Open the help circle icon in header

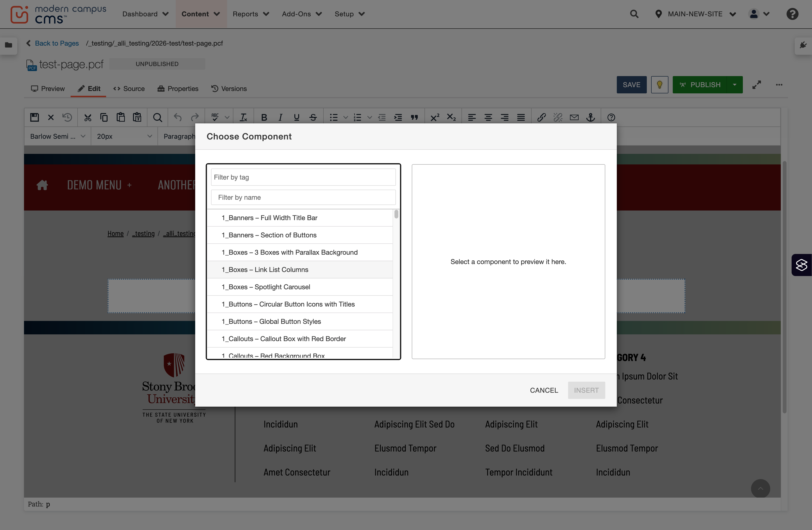[792, 14]
